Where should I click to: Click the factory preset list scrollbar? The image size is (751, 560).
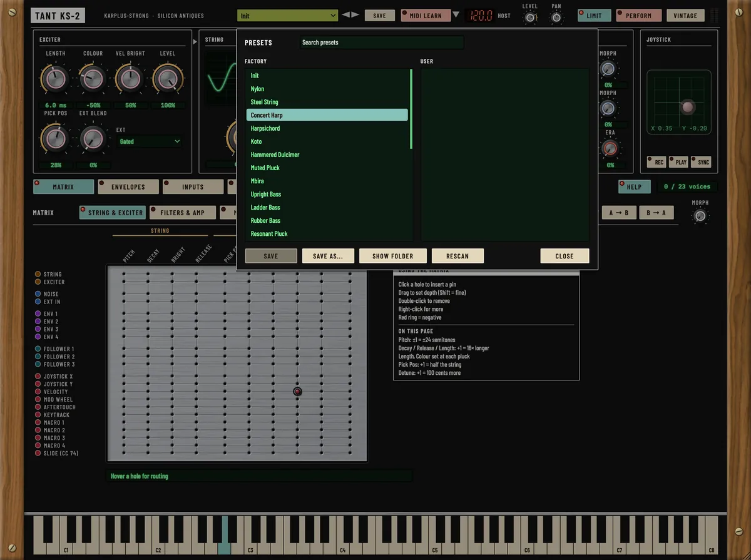411,109
